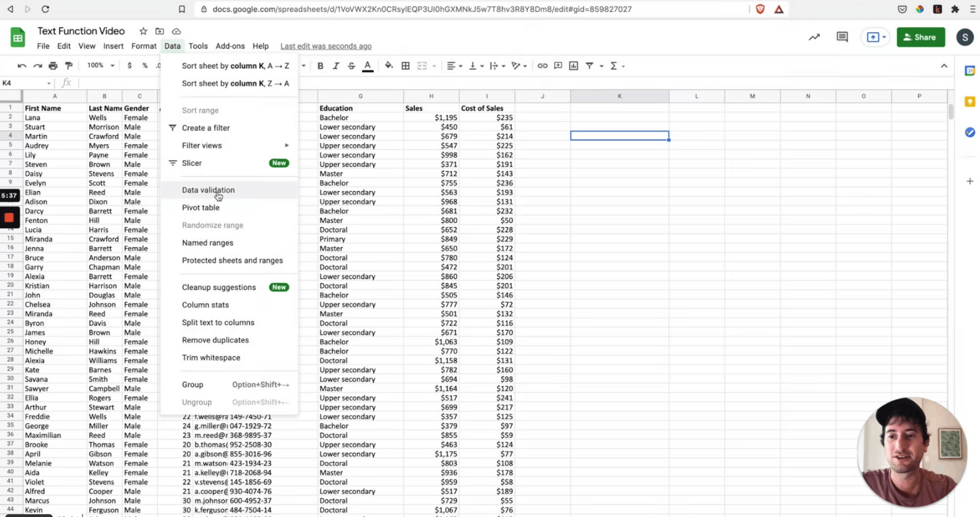Choose Remove duplicates in Data menu

[x=215, y=340]
